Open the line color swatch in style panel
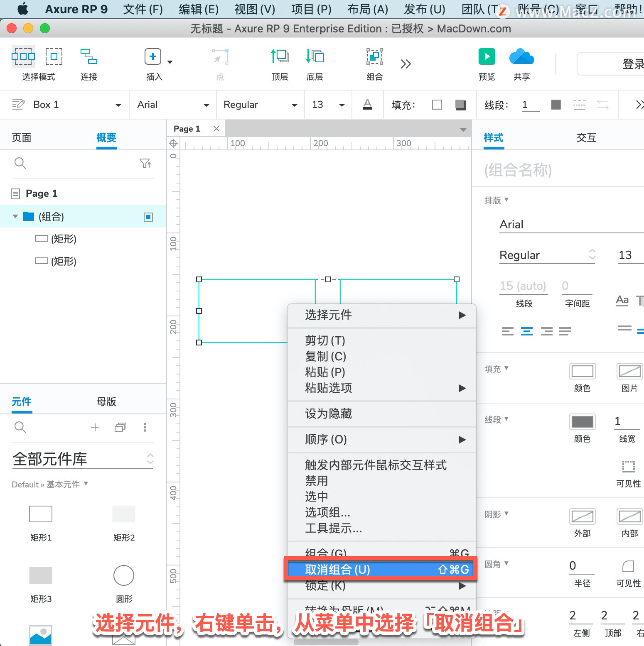 coord(582,422)
